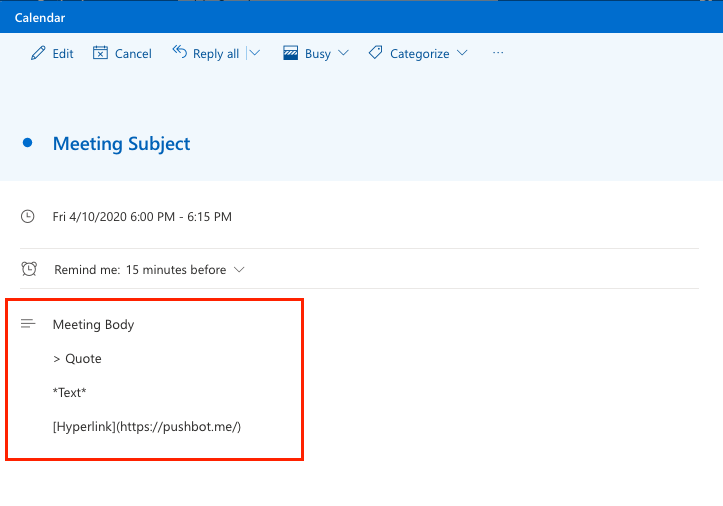Click the Categorize tag icon

point(375,53)
